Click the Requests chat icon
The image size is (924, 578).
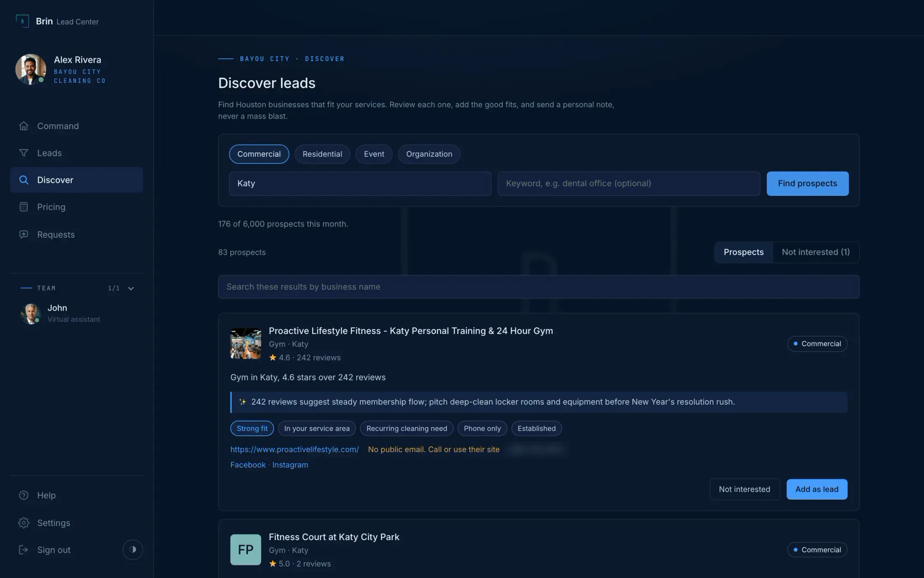click(24, 235)
